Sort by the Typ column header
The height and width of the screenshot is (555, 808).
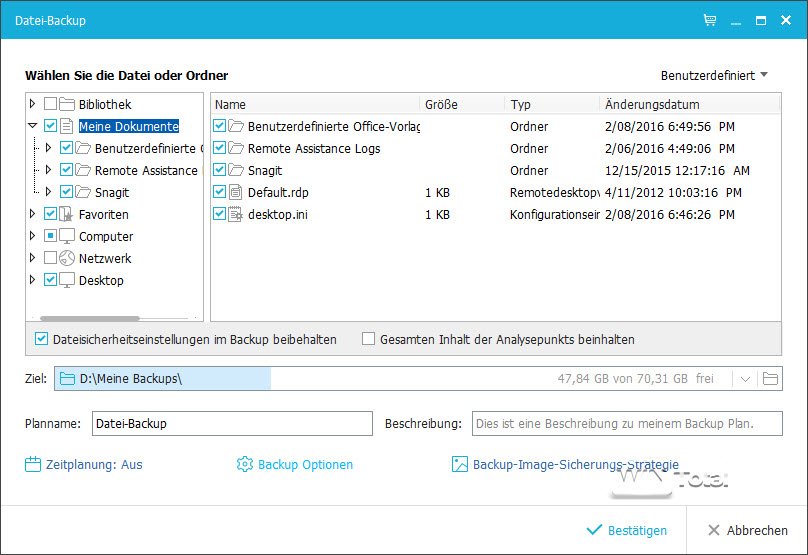552,104
